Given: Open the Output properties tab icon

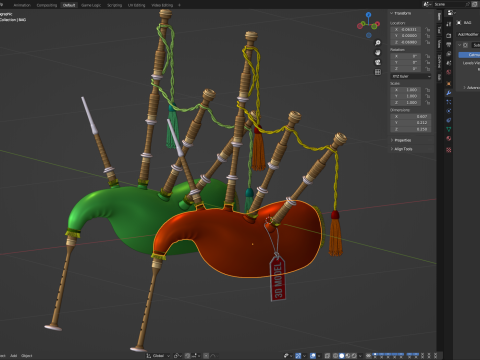Looking at the screenshot, I should [449, 44].
